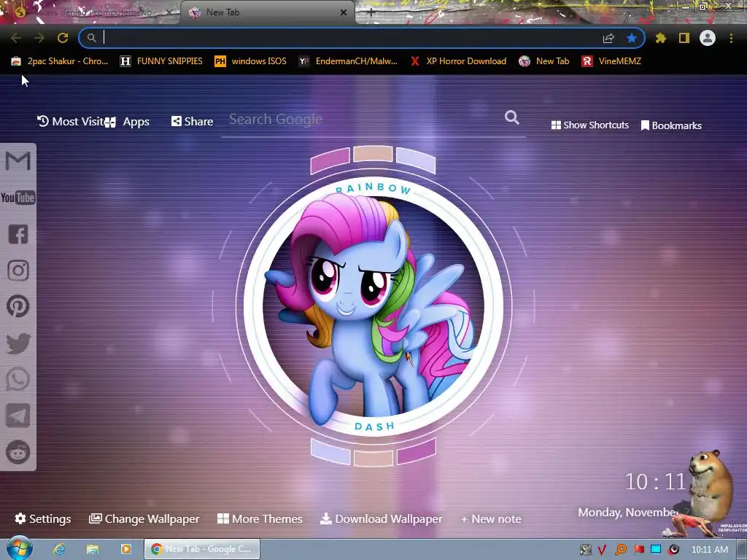The image size is (747, 560).
Task: Click the Show desktop button at taskbar end
Action: click(741, 549)
